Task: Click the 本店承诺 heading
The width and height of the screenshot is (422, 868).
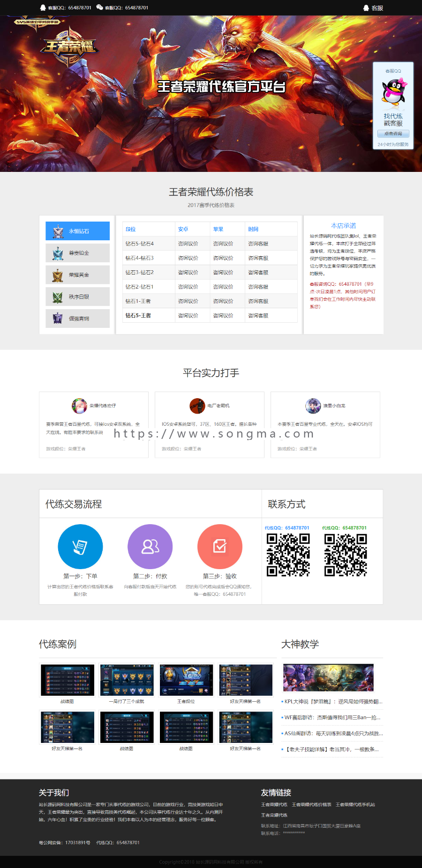Action: [x=344, y=226]
